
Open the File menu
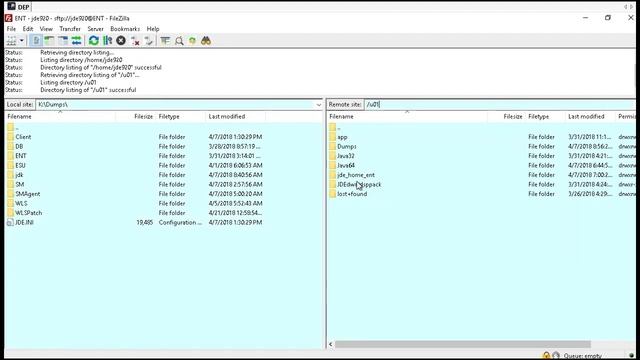click(11, 29)
